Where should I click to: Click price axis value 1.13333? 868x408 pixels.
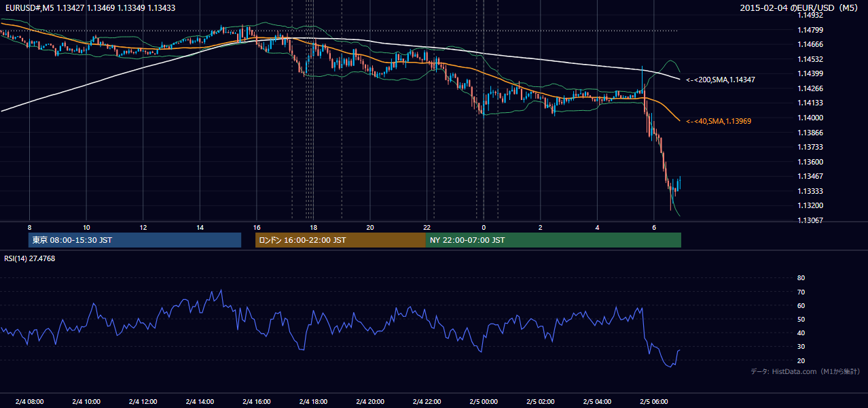coord(810,191)
